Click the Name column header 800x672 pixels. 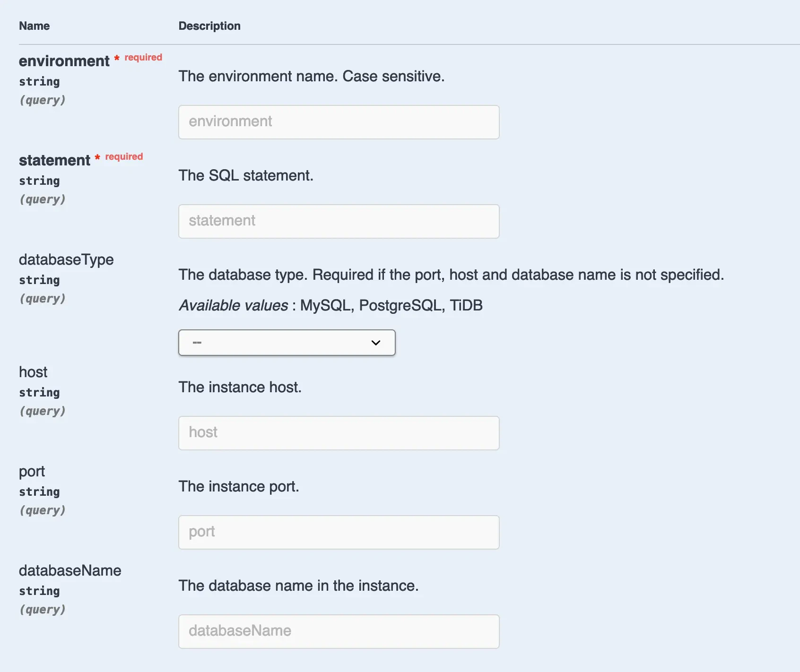pyautogui.click(x=34, y=26)
